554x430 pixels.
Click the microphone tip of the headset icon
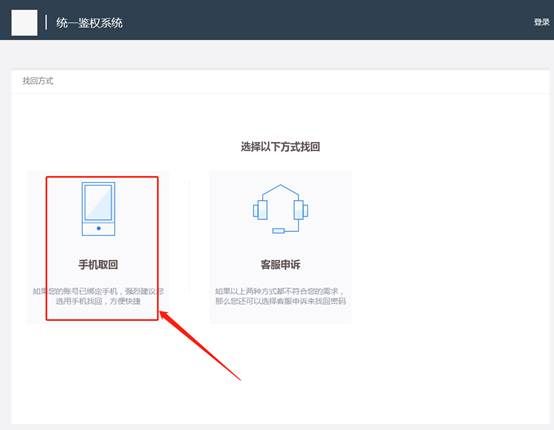click(278, 231)
